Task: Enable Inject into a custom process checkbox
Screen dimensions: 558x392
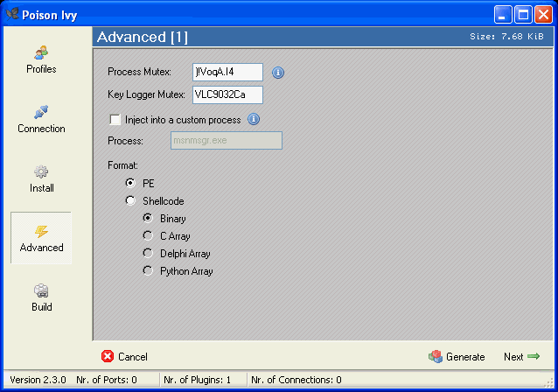Action: 115,120
